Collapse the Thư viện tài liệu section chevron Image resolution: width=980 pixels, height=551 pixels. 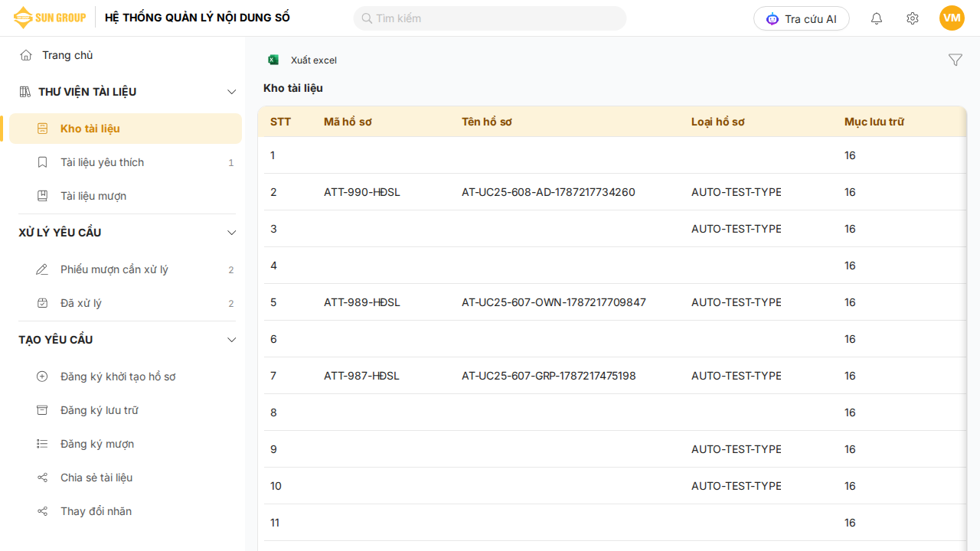[x=232, y=92]
